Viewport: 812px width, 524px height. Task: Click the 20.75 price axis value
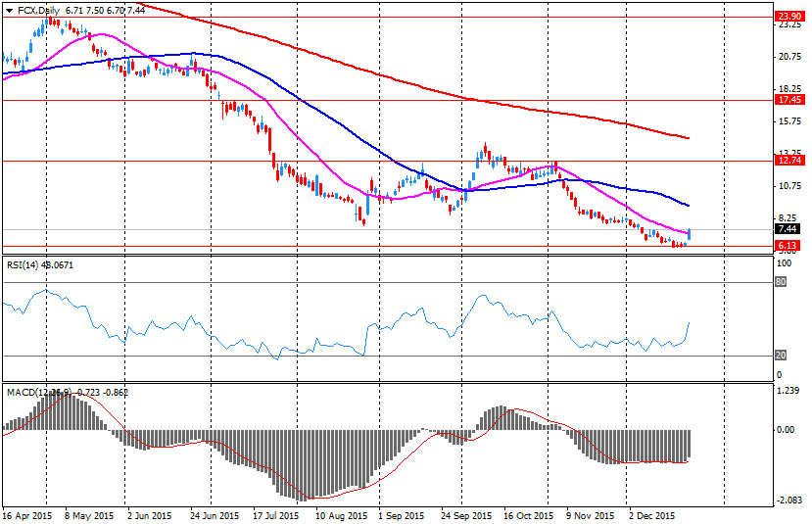(789, 57)
